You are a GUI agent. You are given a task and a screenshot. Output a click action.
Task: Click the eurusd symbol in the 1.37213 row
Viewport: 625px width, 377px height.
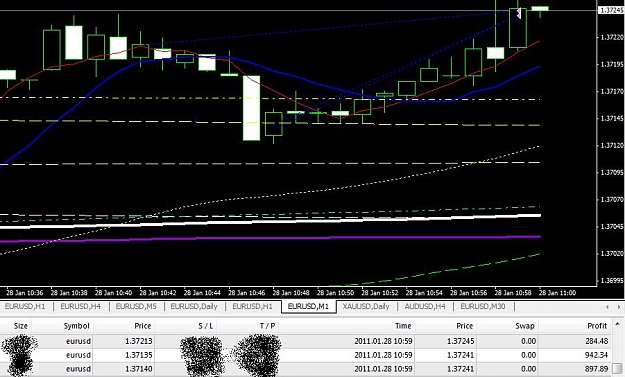[78, 341]
